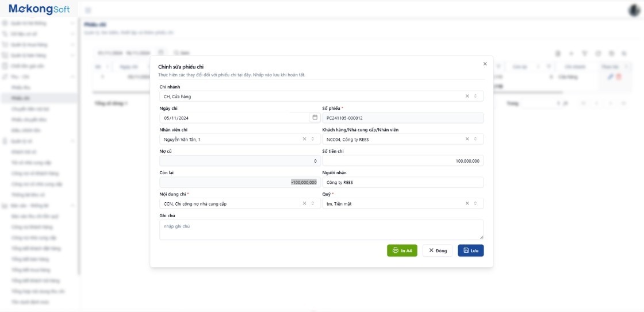
Task: Click the user avatar in top-right corner
Action: 634,10
